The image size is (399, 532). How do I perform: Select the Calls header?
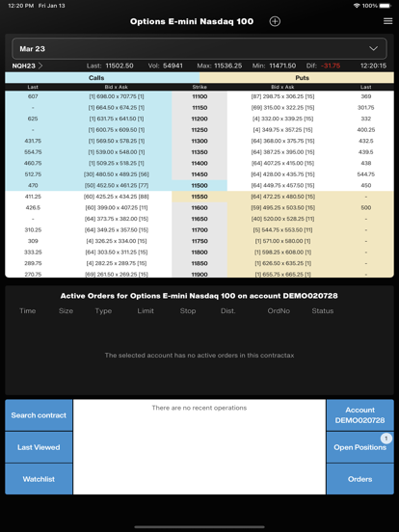[102, 78]
